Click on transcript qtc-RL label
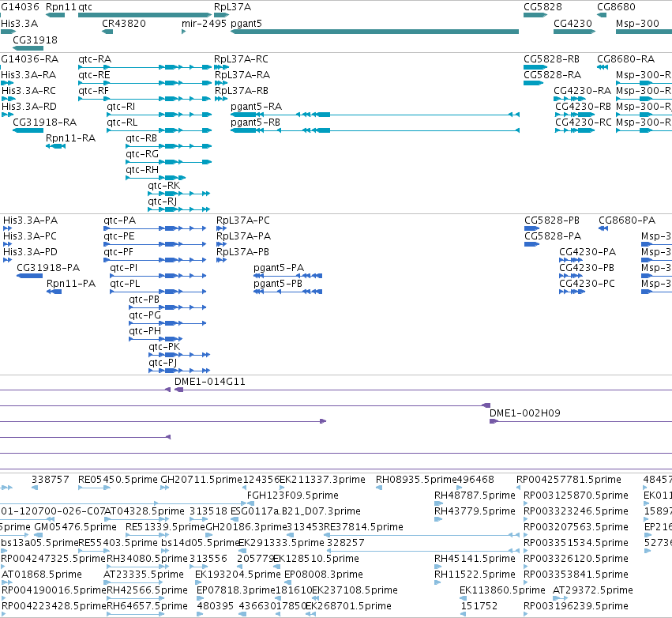The height and width of the screenshot is (618, 672). tap(122, 122)
